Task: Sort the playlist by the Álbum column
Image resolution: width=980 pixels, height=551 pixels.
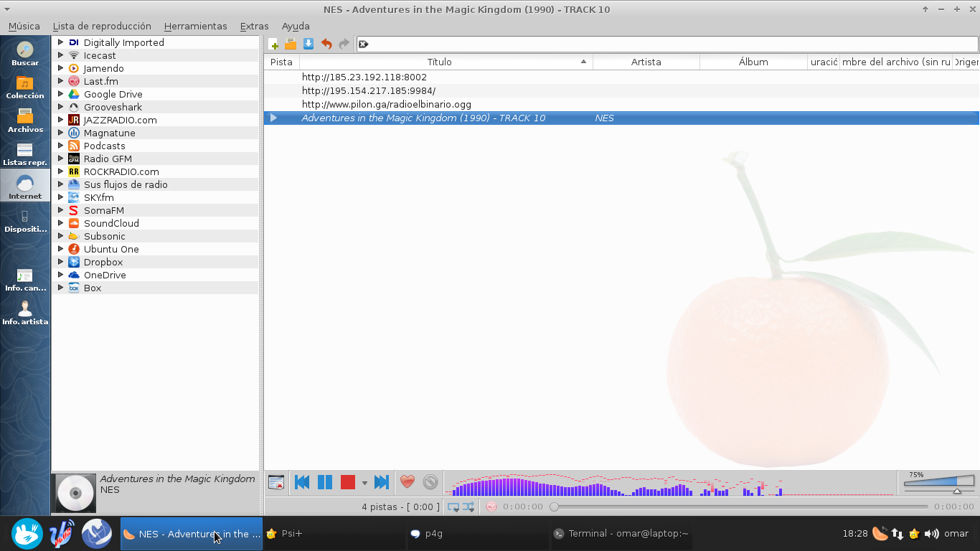Action: pyautogui.click(x=753, y=62)
